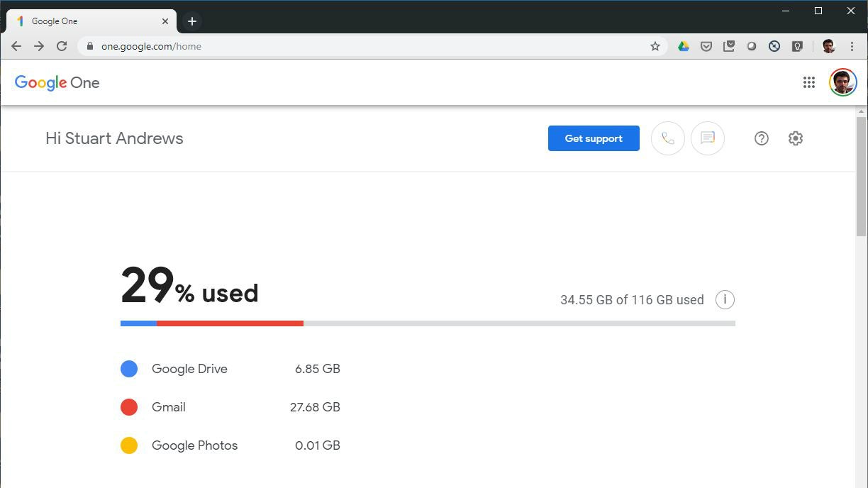Minimize the Chrome window
Image resolution: width=868 pixels, height=488 pixels.
point(786,11)
